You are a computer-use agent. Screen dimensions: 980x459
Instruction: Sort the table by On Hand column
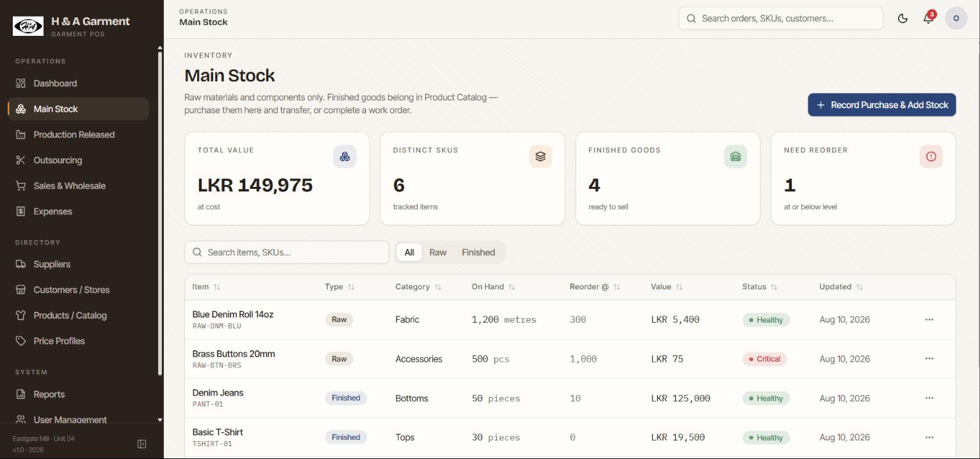point(494,287)
